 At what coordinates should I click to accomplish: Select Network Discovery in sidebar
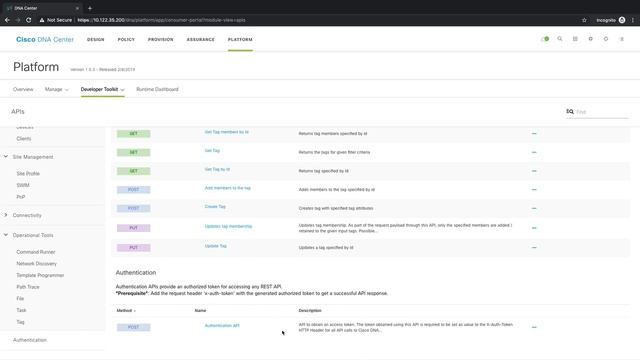pyautogui.click(x=37, y=264)
